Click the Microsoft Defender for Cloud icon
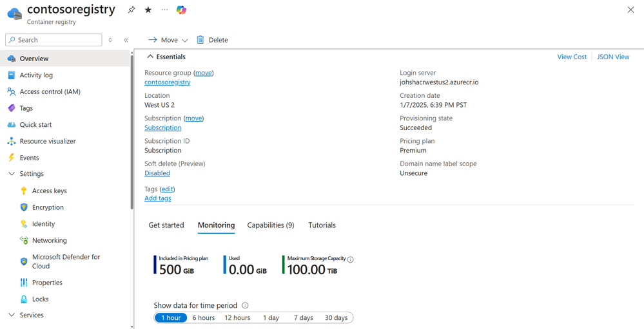Viewport: 644px width, 329px height. (24, 261)
